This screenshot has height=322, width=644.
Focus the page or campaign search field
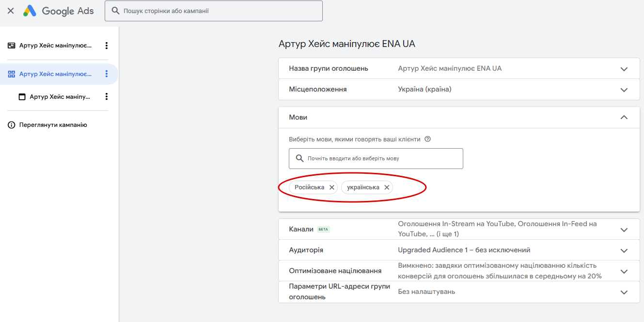tap(214, 11)
